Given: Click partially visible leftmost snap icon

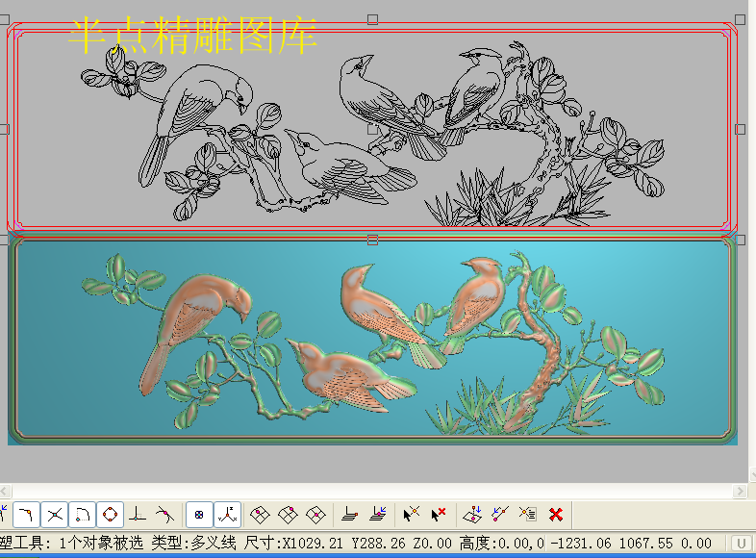Looking at the screenshot, I should click(4, 515).
